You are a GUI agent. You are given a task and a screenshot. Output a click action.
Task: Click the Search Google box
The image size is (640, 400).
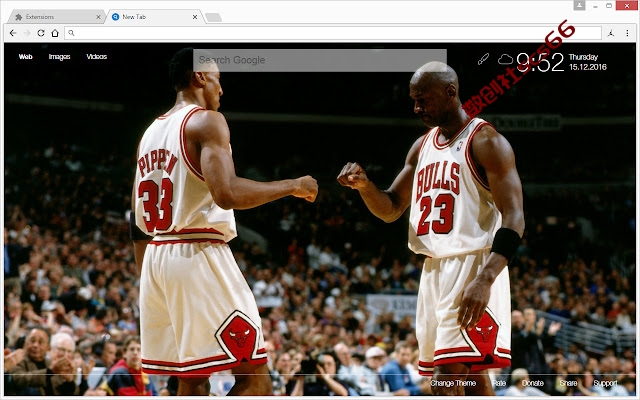coord(320,60)
